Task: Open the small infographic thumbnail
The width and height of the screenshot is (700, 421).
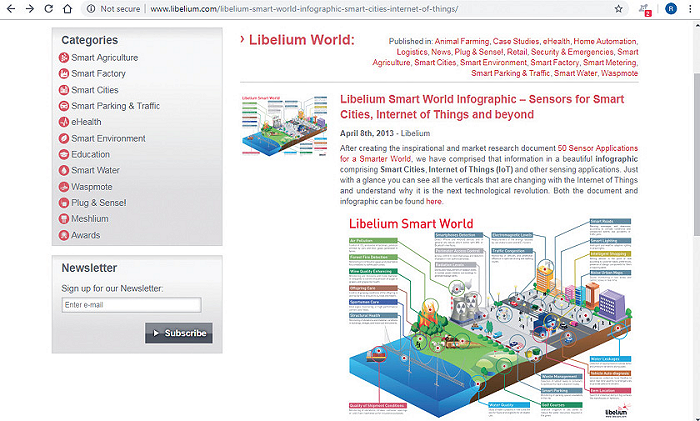Action: (284, 125)
